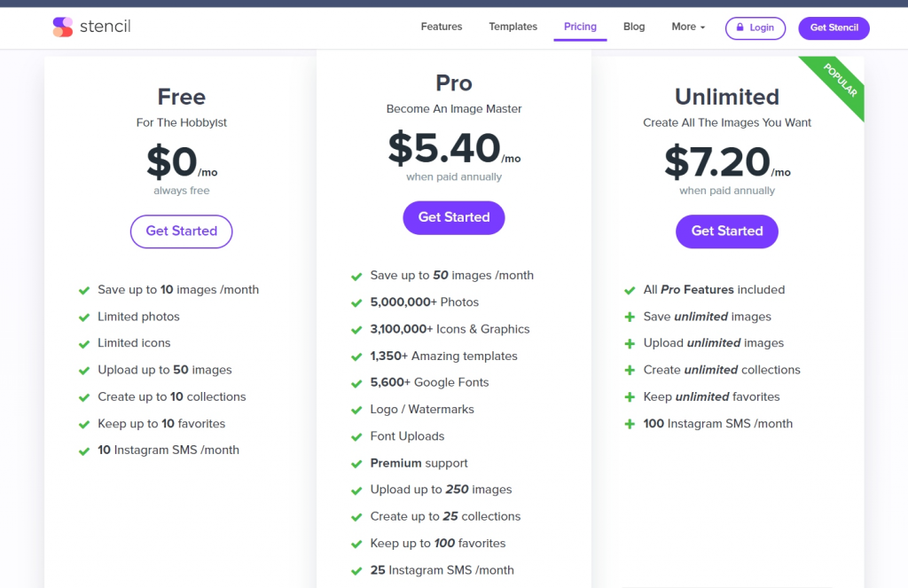
Task: Click plus icon beside Save unlimited images
Action: tap(630, 317)
